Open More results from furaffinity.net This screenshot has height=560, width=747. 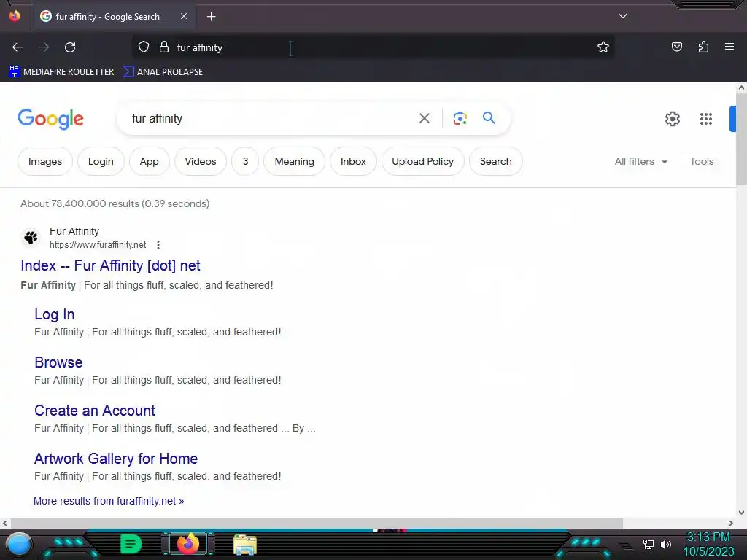[109, 501]
